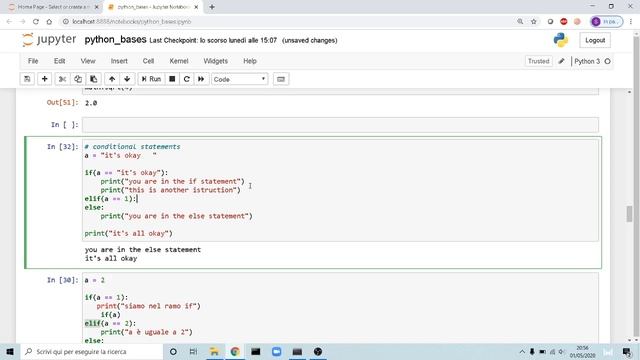Click the Trusted notebook indicator

pos(538,61)
